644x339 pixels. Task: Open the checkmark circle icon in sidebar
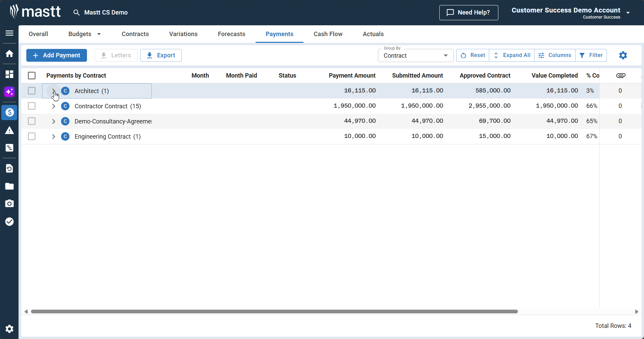[9, 222]
